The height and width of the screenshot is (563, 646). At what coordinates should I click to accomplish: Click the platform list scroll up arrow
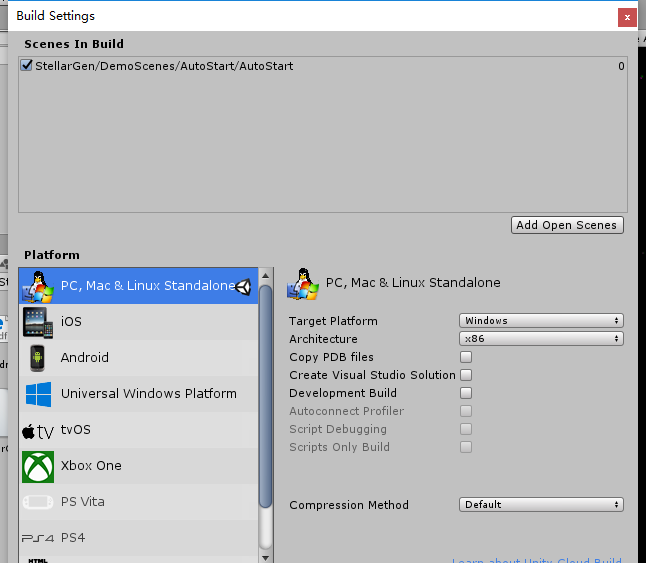265,276
